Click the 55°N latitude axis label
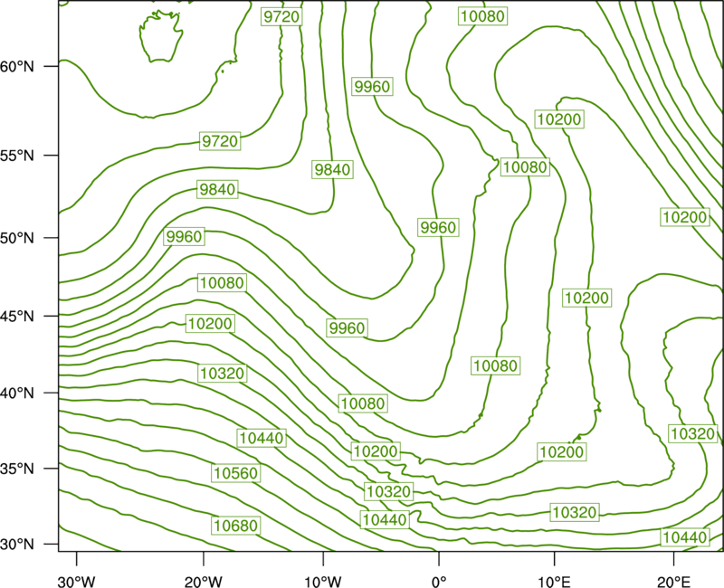This screenshot has width=724, height=588. coord(17,156)
